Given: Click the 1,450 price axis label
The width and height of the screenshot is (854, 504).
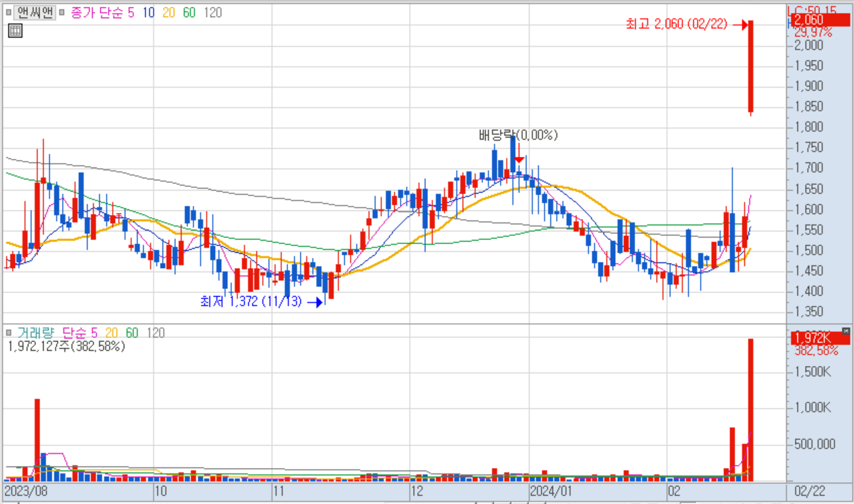Looking at the screenshot, I should [x=808, y=271].
